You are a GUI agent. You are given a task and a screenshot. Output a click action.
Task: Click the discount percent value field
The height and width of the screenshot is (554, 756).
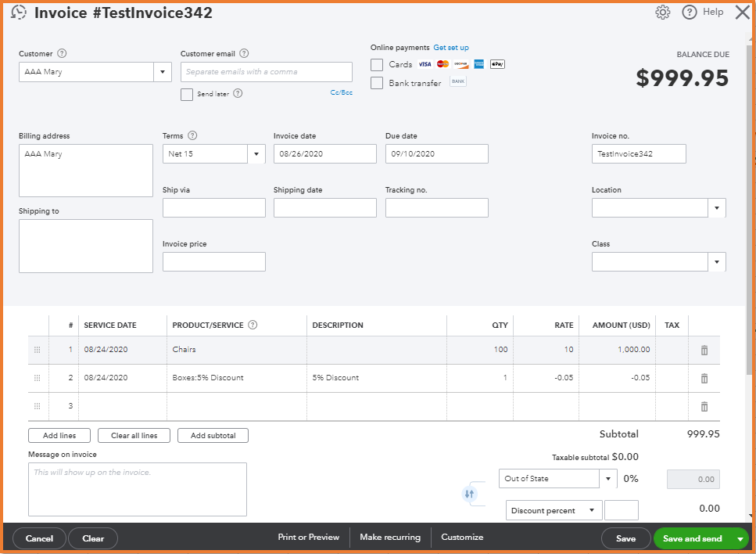coord(621,510)
